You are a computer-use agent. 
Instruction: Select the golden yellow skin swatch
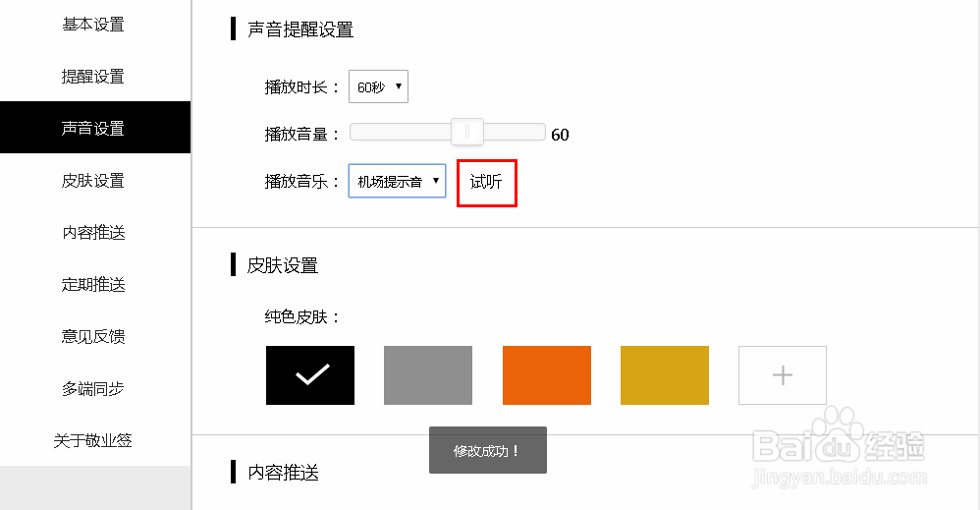point(665,375)
